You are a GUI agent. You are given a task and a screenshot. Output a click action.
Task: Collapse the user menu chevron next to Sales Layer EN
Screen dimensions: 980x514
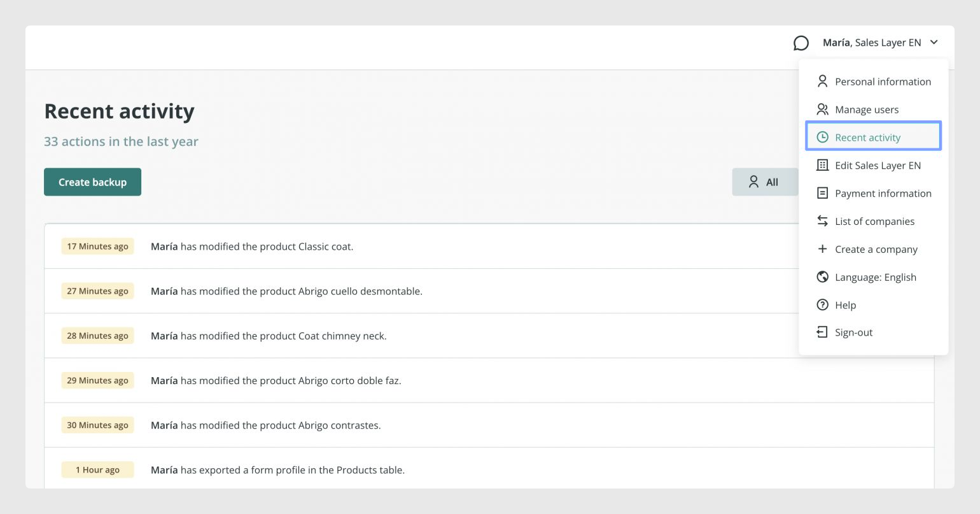pyautogui.click(x=934, y=43)
